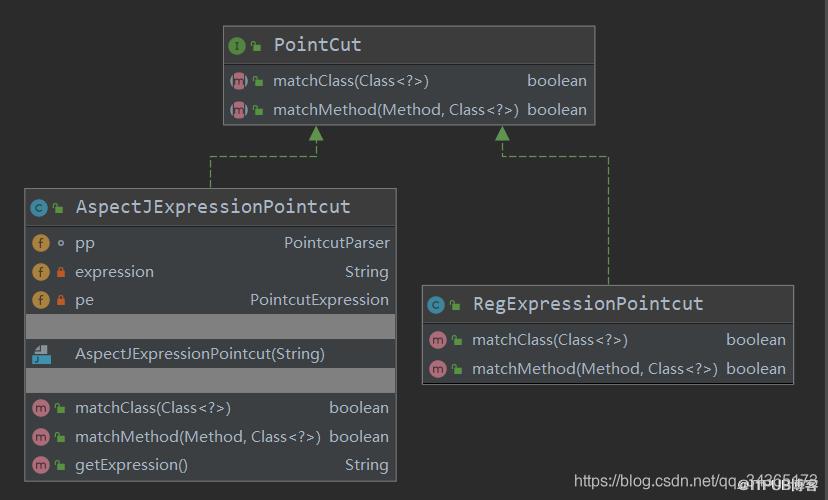Click method icon of AspectJExpressionPointcut matchClass
828x500 pixels.
(41, 408)
